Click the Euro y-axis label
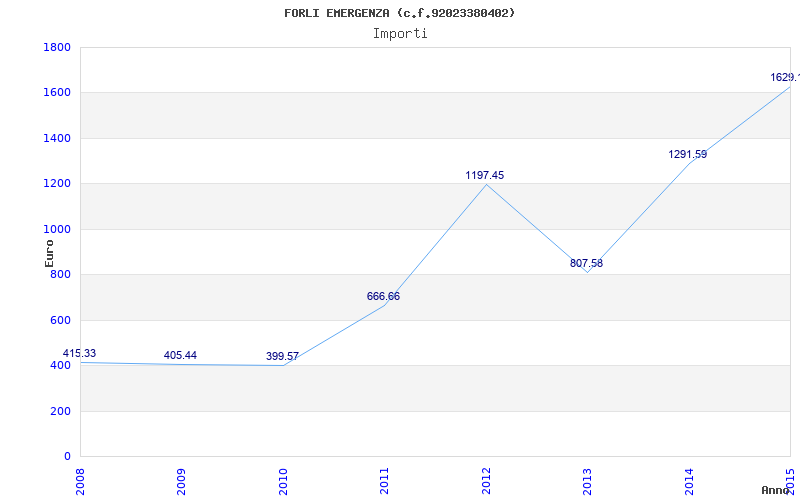 pos(50,251)
